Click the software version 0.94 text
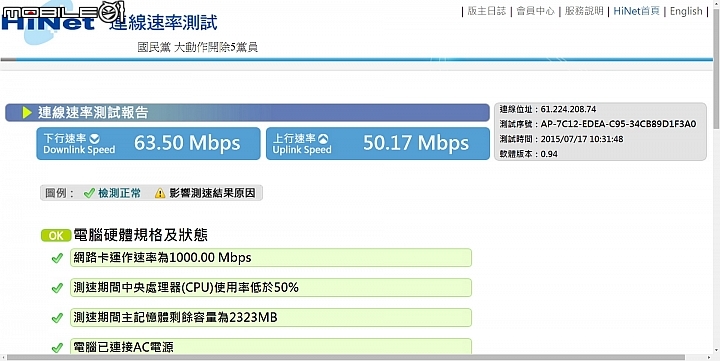This screenshot has width=720, height=361. [549, 154]
